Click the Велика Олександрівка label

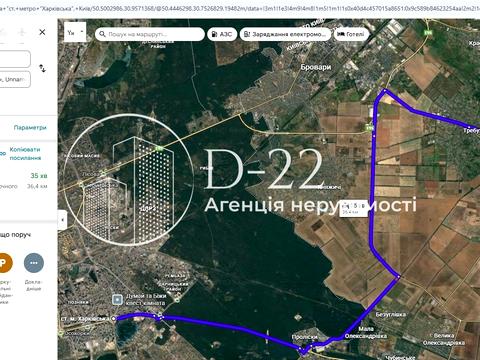click(x=443, y=339)
